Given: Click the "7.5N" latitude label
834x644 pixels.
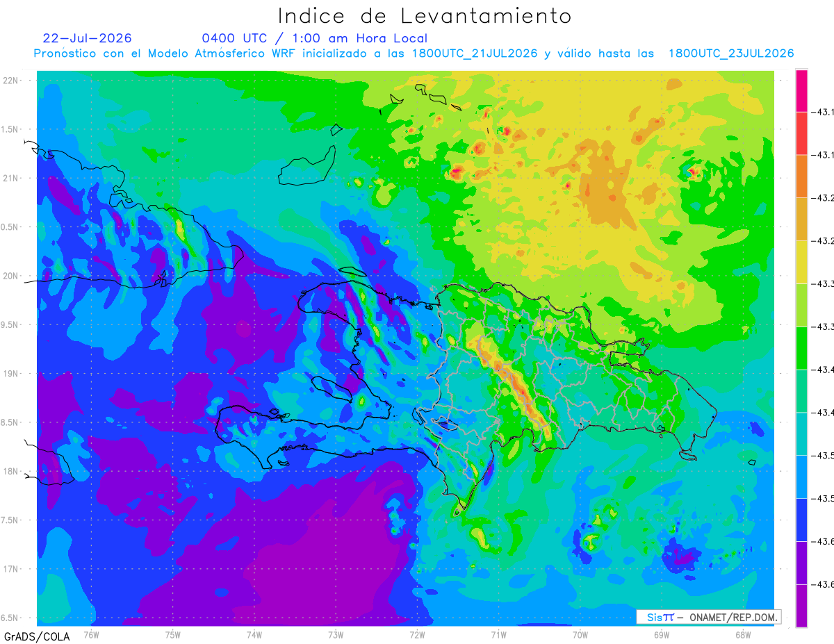Looking at the screenshot, I should (x=10, y=520).
